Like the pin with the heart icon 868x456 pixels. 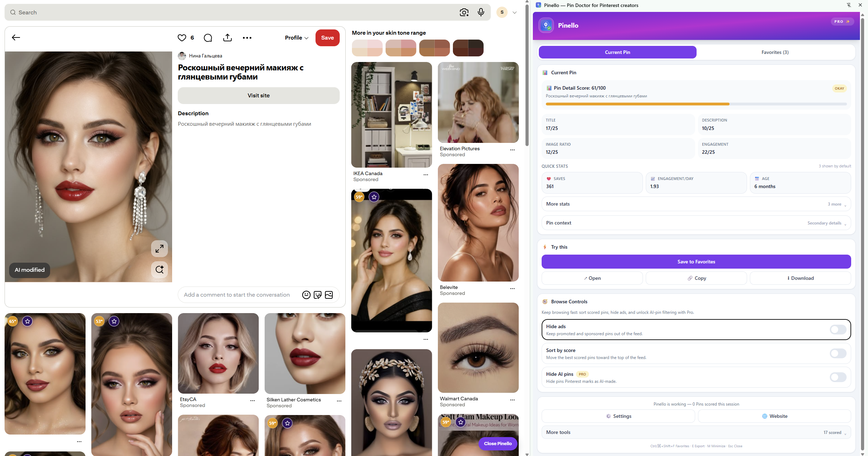[182, 37]
